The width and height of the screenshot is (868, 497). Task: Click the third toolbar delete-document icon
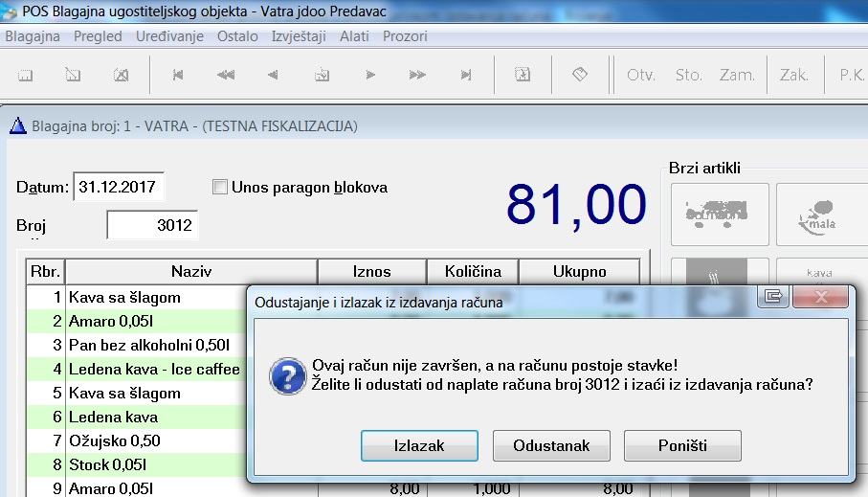click(x=121, y=75)
